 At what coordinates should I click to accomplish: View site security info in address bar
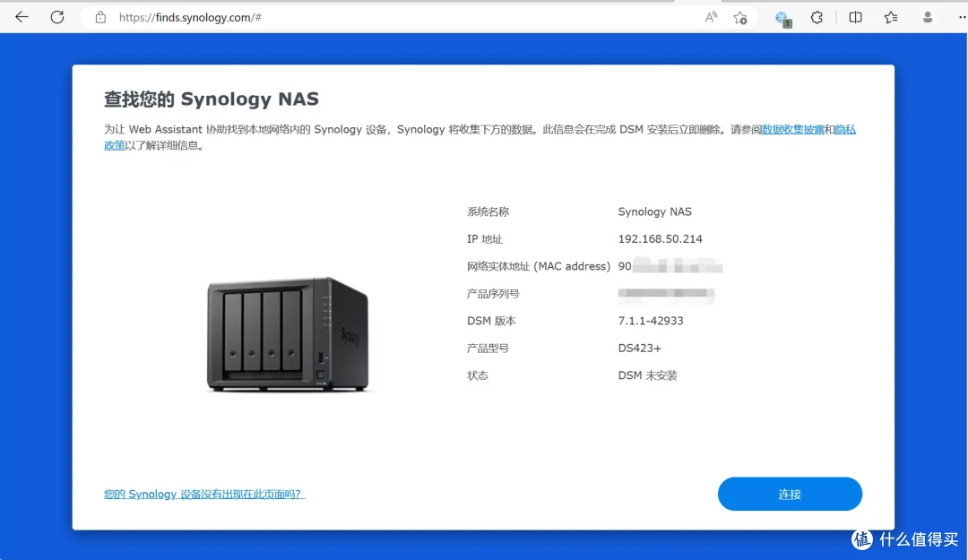point(101,16)
